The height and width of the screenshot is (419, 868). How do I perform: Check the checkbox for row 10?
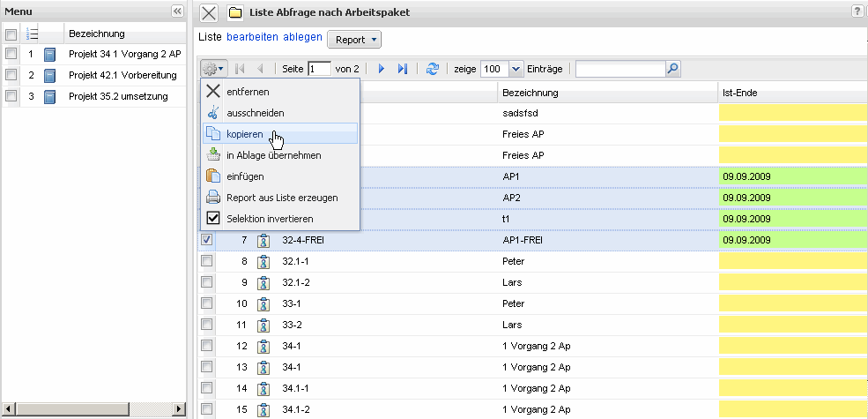tap(206, 303)
